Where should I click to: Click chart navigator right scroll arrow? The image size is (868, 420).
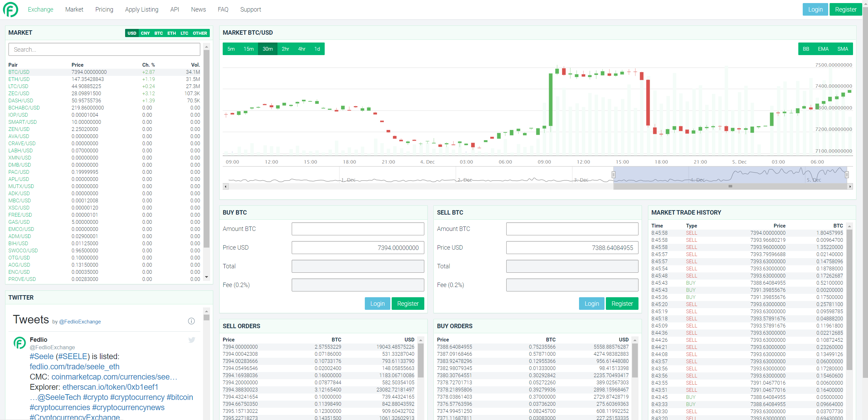[x=850, y=186]
